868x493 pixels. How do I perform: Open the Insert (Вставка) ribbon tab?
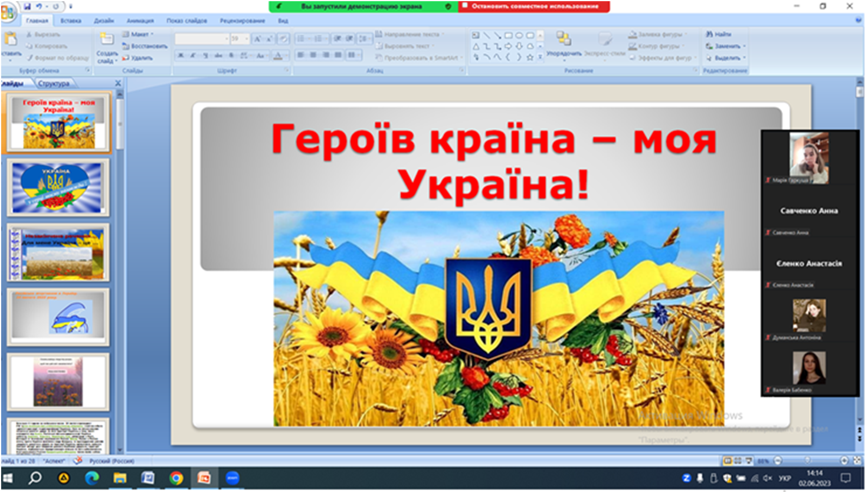[71, 21]
